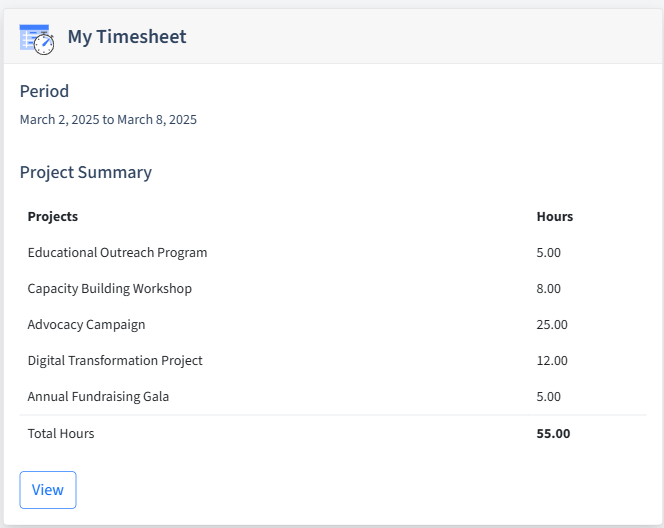Click the Total Hours label
Image resolution: width=664 pixels, height=528 pixels.
(61, 434)
